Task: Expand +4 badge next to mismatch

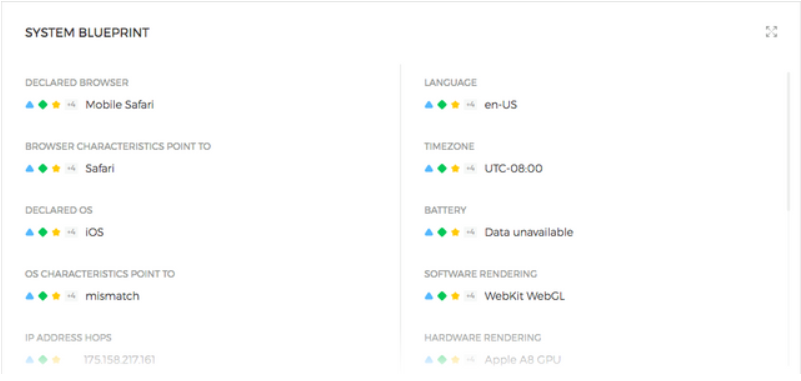Action: click(x=71, y=296)
